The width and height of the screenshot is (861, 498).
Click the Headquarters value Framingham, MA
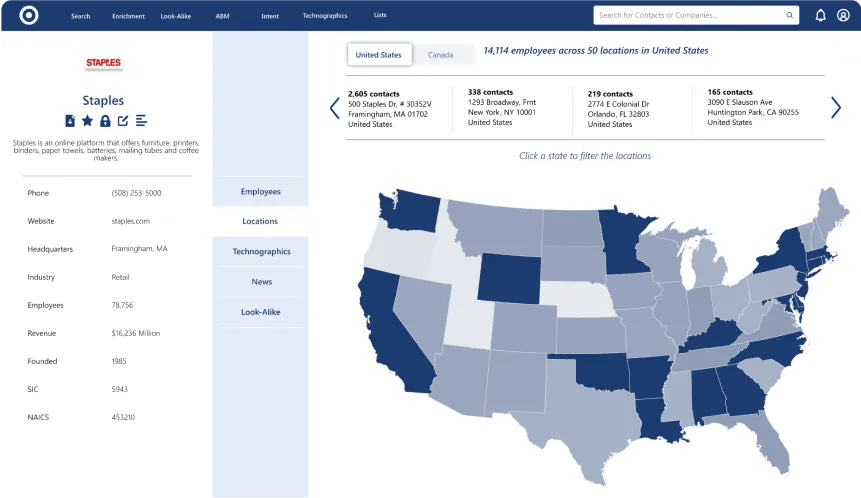(x=139, y=249)
